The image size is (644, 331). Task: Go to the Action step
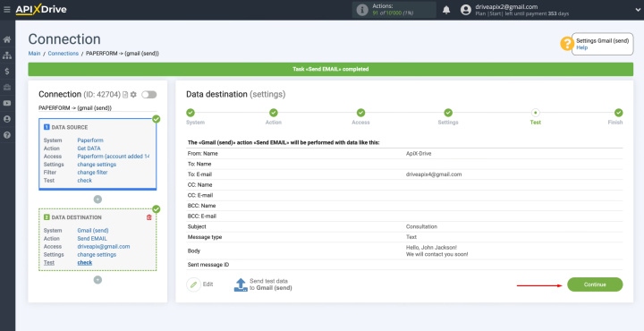274,113
